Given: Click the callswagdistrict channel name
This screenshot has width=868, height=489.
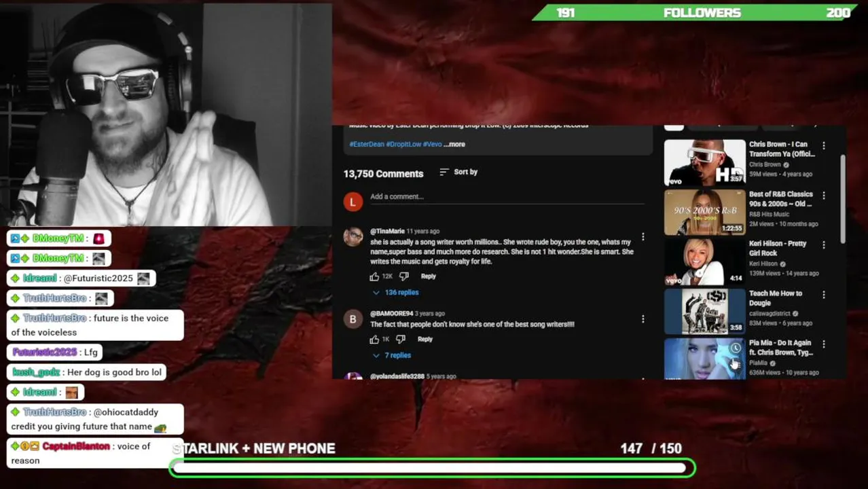Looking at the screenshot, I should click(x=770, y=314).
